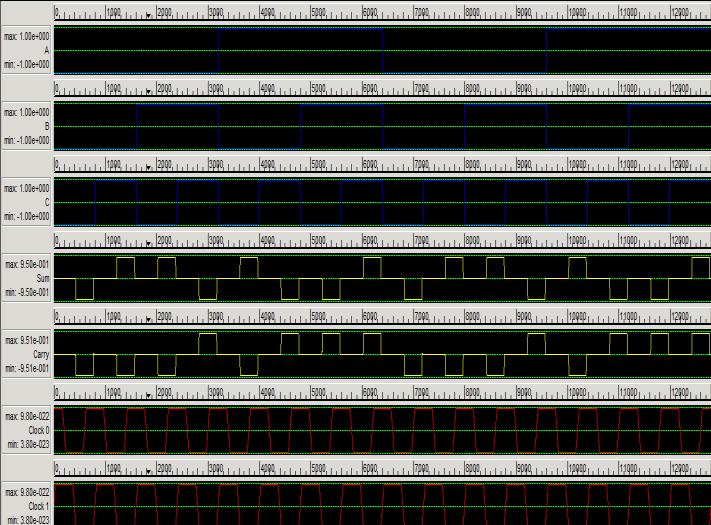Click inside the A input waveform plot
This screenshot has width=711, height=525.
tap(382, 50)
